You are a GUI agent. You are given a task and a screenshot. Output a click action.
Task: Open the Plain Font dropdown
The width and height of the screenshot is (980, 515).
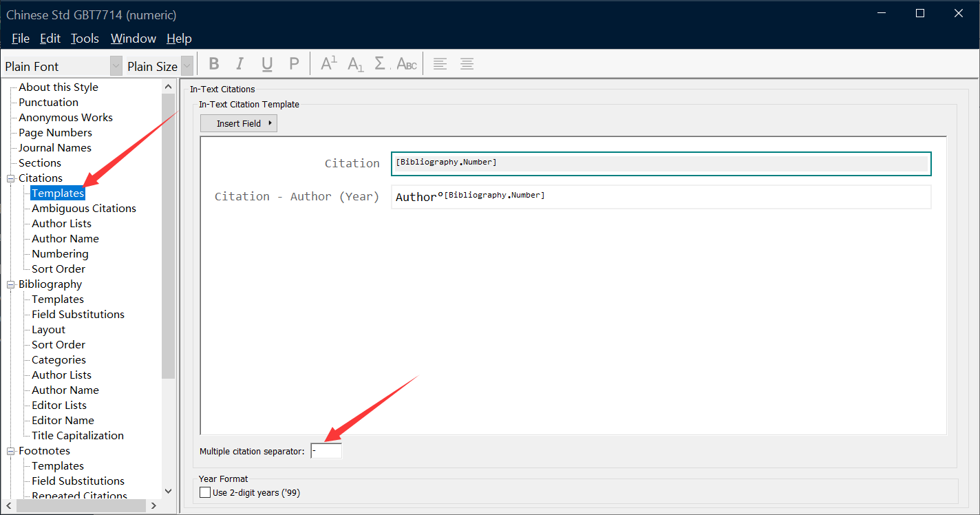point(116,66)
